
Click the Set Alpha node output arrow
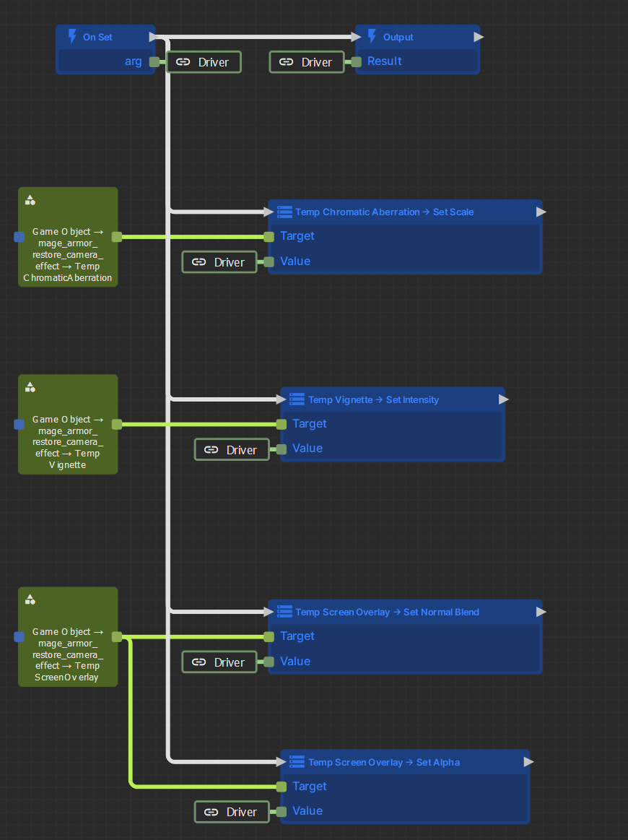click(x=528, y=762)
